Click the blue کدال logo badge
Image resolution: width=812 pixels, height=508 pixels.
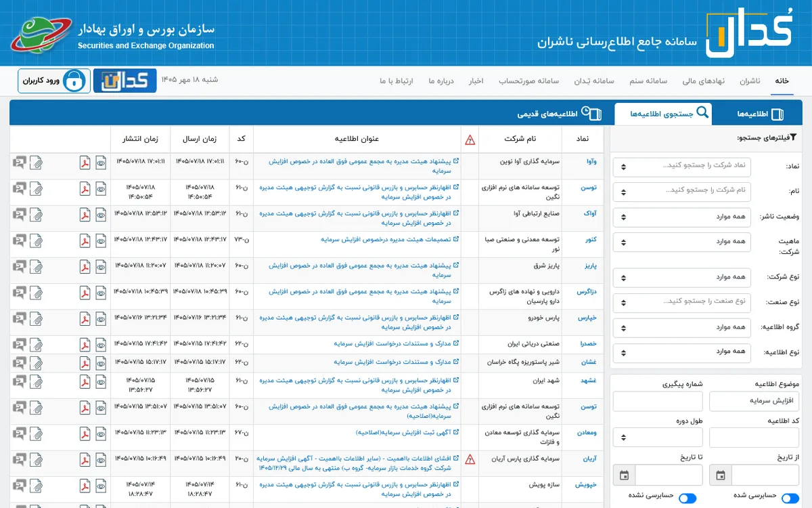click(125, 81)
